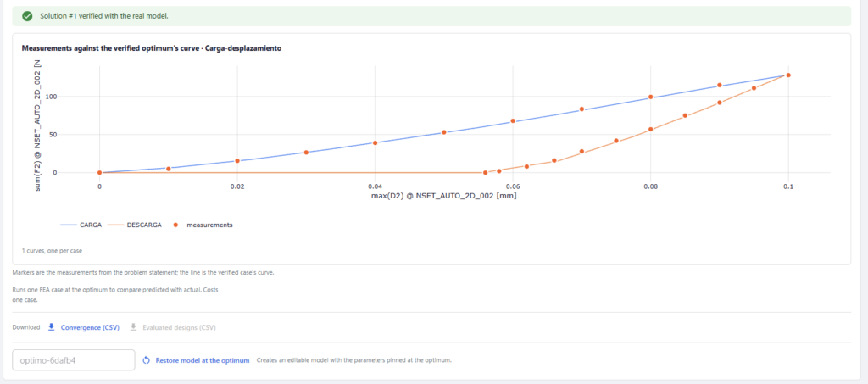This screenshot has width=868, height=384.
Task: Toggle the CARGA legend series
Action: (x=81, y=225)
